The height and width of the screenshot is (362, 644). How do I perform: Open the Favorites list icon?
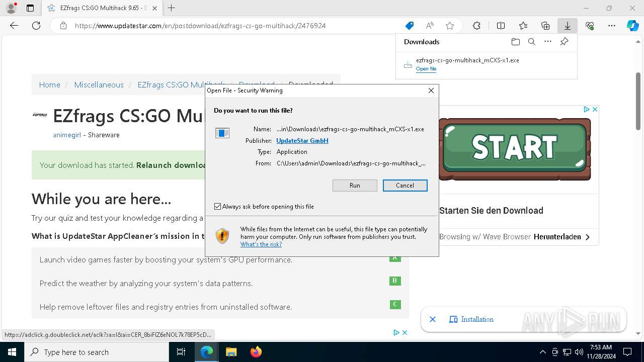[523, 26]
